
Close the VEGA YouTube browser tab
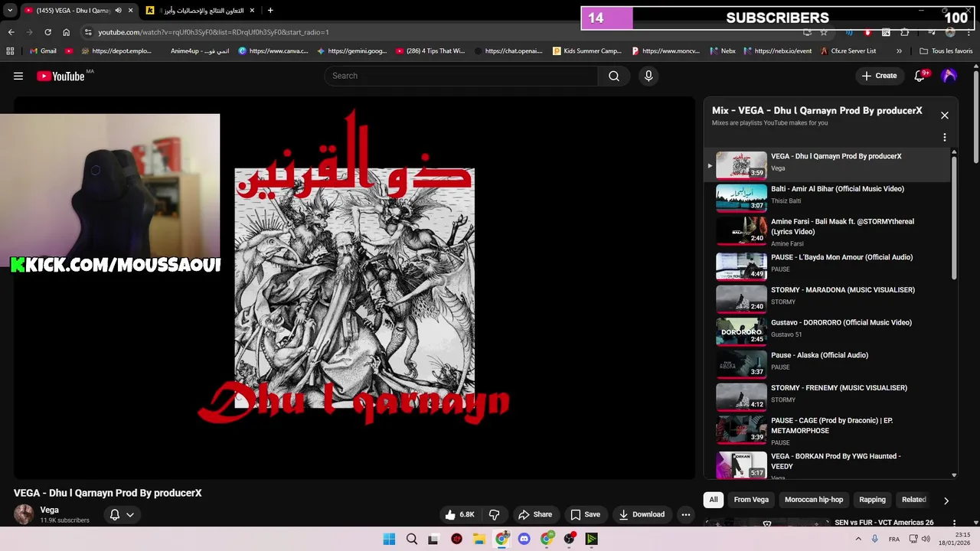130,10
